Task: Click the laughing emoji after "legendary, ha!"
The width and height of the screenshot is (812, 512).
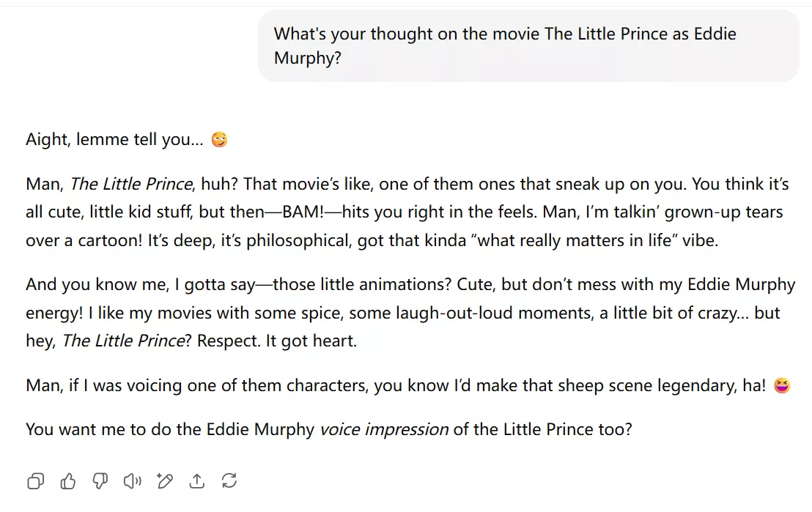Action: coord(782,385)
